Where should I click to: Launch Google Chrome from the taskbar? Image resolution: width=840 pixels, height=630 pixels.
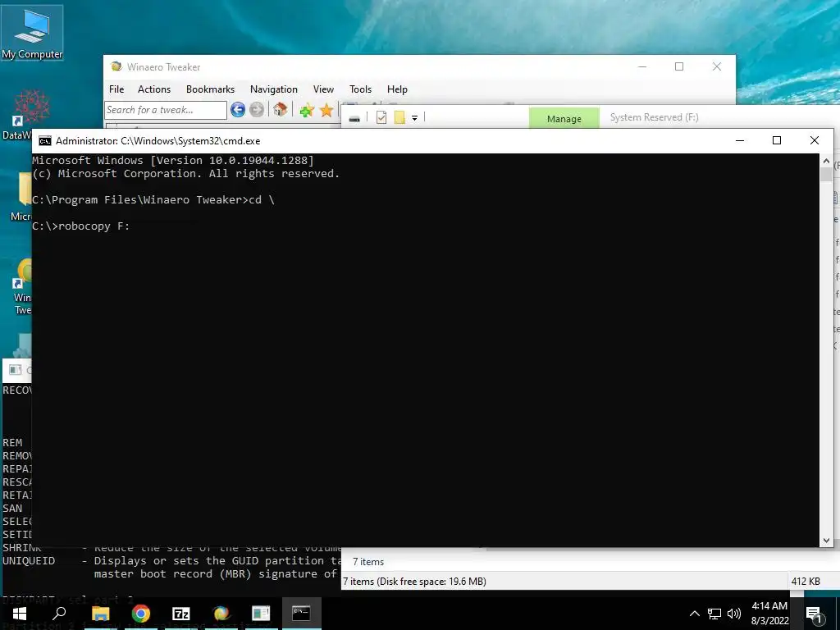click(x=141, y=614)
